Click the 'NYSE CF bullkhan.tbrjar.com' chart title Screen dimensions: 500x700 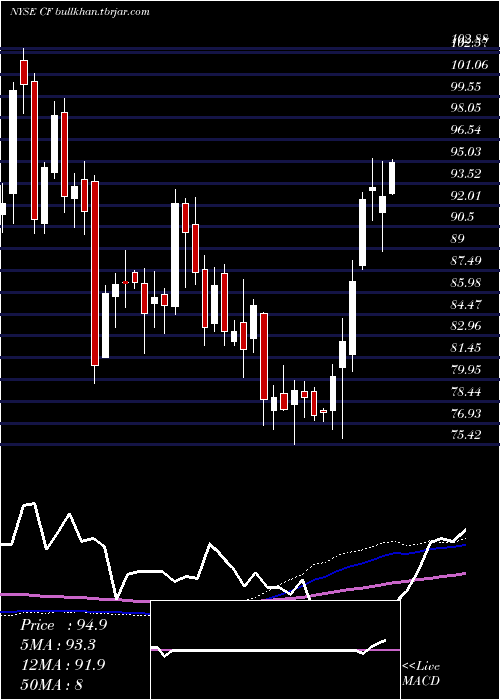tap(79, 12)
